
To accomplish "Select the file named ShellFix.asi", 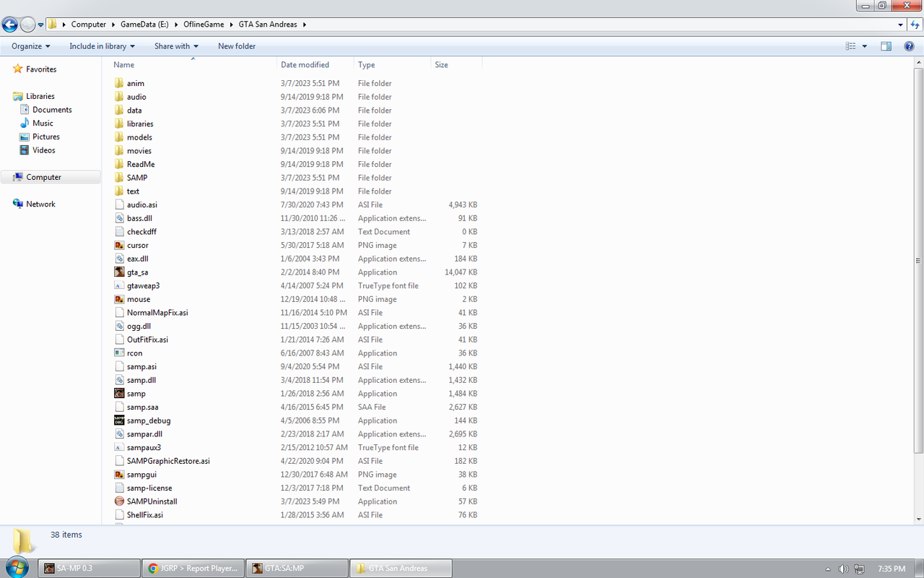I will pyautogui.click(x=145, y=515).
